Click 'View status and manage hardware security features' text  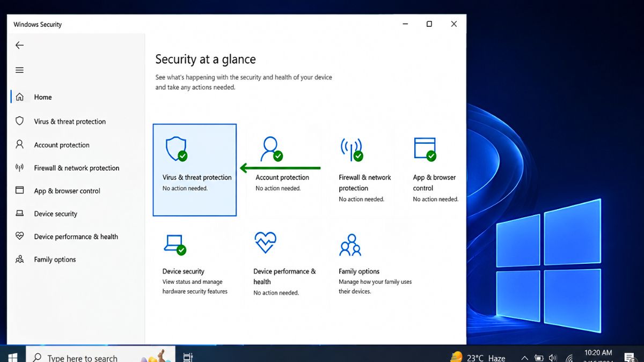pyautogui.click(x=195, y=287)
